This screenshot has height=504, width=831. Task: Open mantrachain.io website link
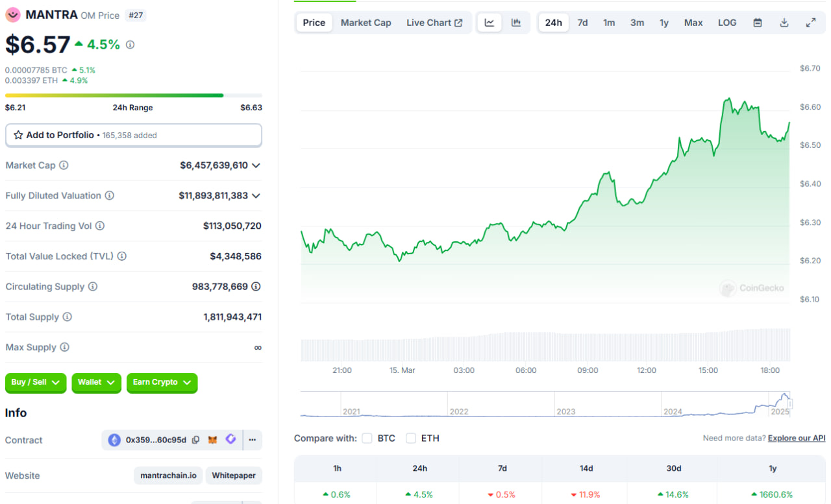click(x=169, y=475)
